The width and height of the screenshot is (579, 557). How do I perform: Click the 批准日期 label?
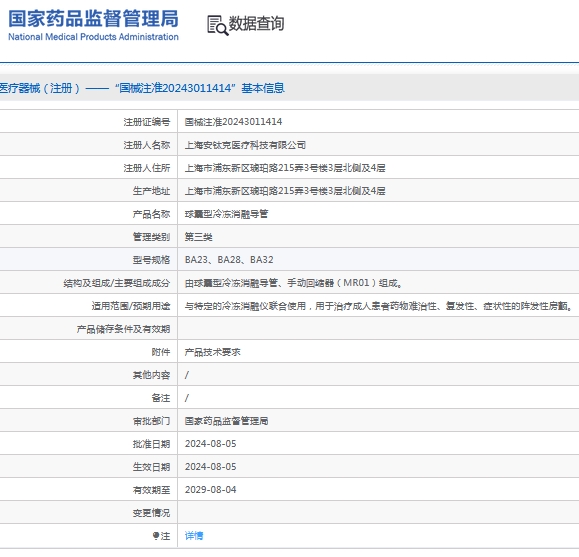pyautogui.click(x=151, y=444)
